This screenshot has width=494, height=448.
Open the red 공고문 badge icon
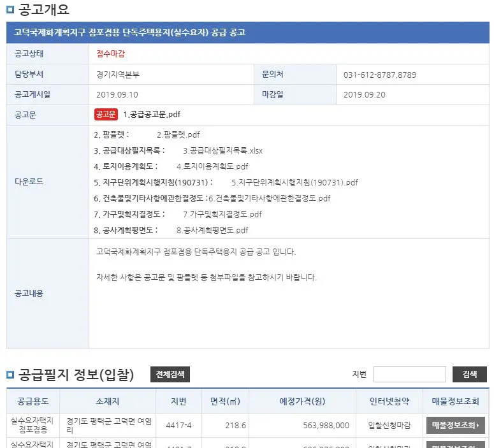tap(106, 114)
